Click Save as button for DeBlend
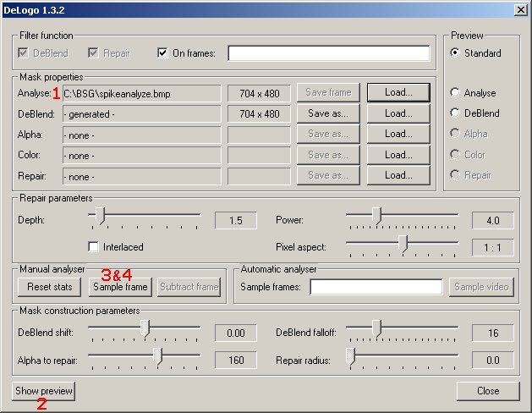This screenshot has width=532, height=413. pos(328,113)
